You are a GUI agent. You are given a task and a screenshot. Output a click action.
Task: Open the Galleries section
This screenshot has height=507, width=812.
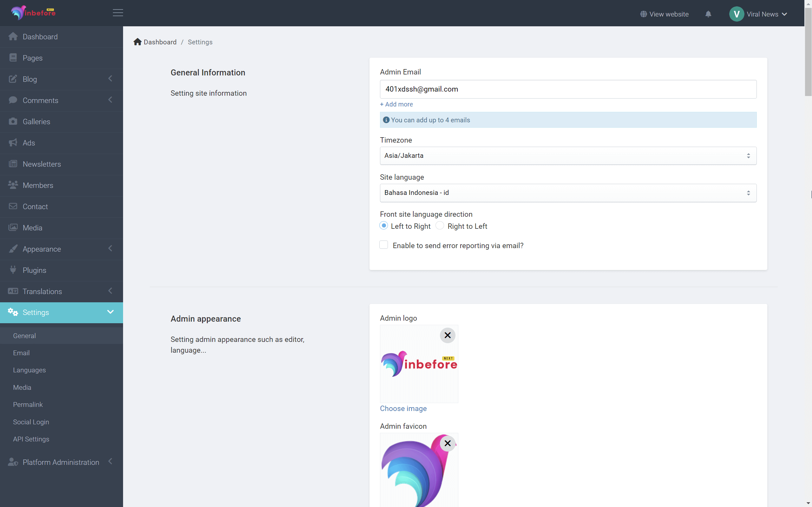pyautogui.click(x=36, y=121)
